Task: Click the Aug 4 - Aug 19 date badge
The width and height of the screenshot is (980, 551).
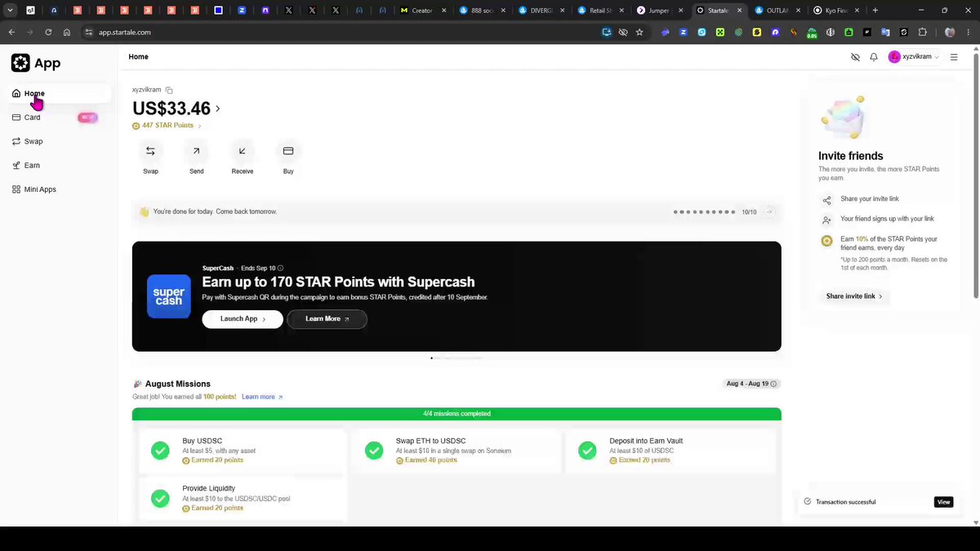Action: click(751, 384)
